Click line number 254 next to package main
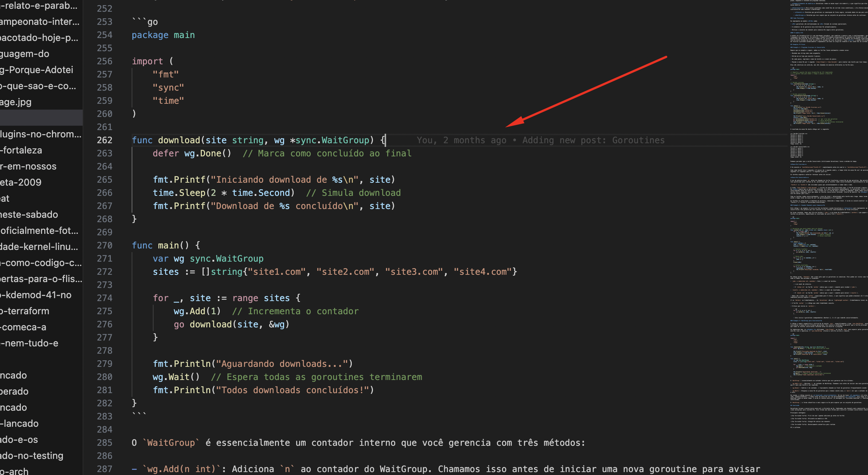 [104, 35]
